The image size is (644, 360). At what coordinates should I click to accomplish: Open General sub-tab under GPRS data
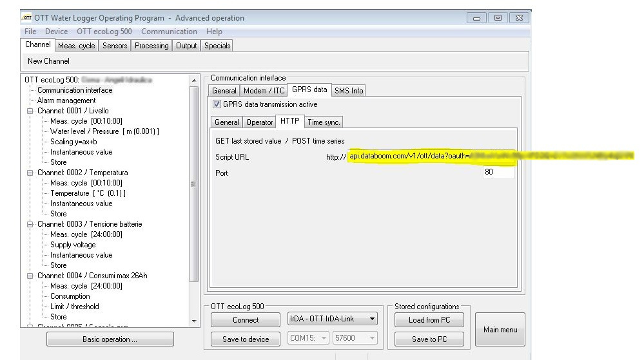pyautogui.click(x=226, y=122)
